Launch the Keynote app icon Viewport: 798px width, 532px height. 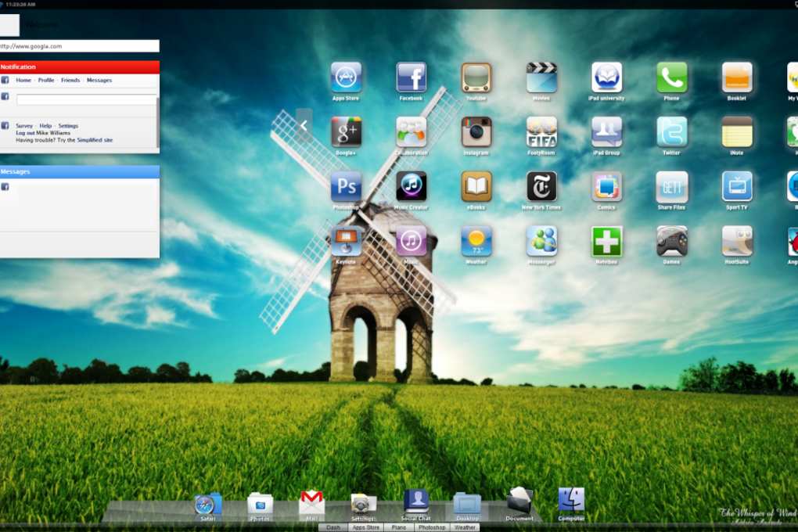[x=346, y=241]
